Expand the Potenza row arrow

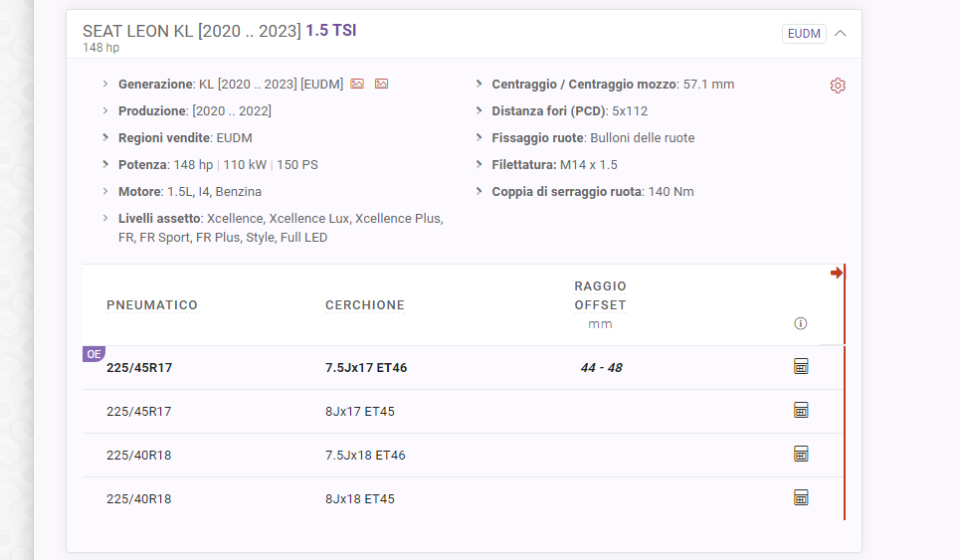105,164
